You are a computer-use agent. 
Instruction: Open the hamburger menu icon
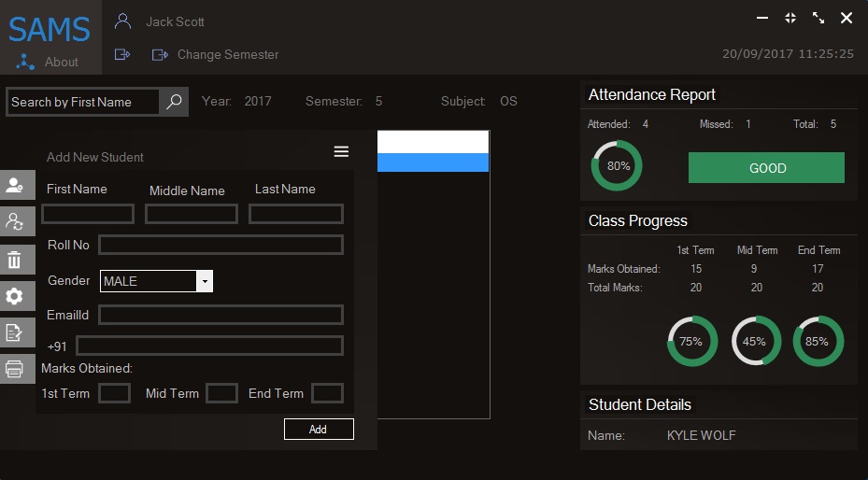coord(341,151)
